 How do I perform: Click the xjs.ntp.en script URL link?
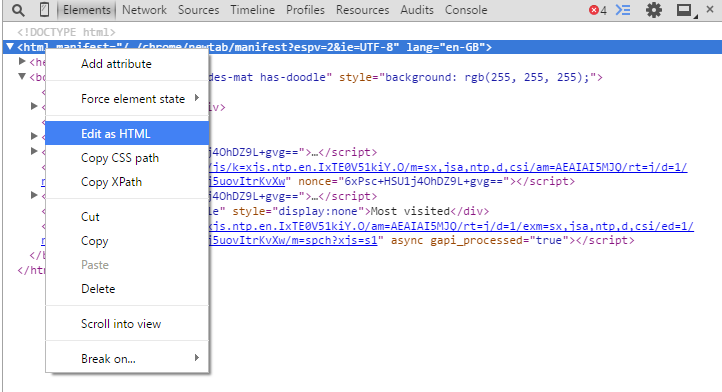[x=451, y=226]
